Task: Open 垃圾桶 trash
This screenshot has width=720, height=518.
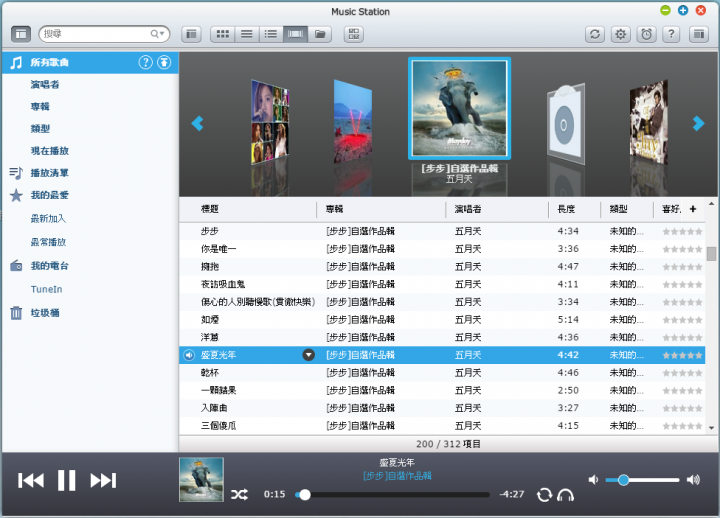Action: (x=45, y=313)
